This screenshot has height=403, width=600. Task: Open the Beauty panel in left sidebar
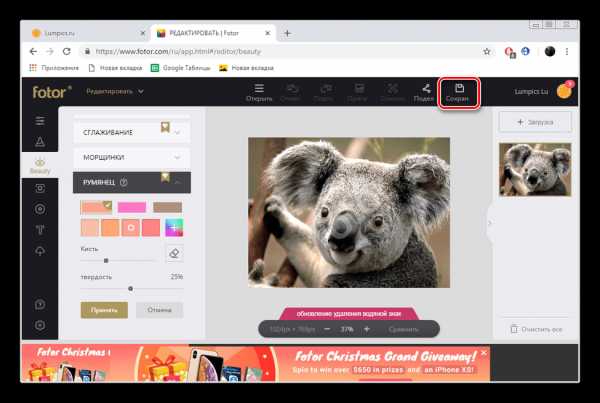click(40, 164)
